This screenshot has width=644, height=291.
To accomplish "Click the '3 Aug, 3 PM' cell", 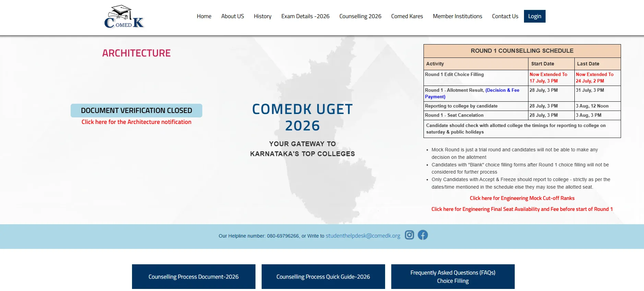I will click(x=598, y=115).
